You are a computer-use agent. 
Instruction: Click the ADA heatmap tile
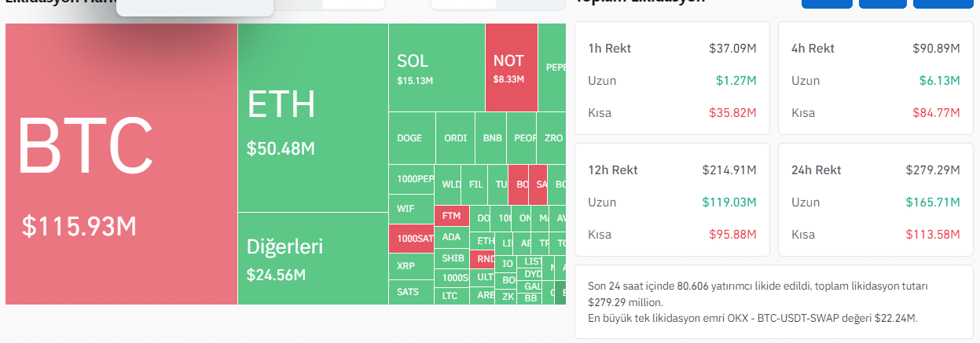pos(451,237)
